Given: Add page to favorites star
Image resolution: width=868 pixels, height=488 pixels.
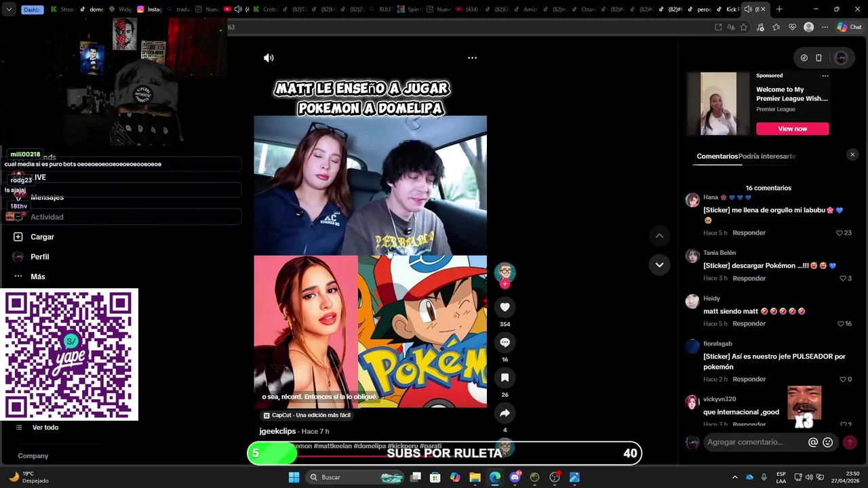Looking at the screenshot, I should coord(744,27).
